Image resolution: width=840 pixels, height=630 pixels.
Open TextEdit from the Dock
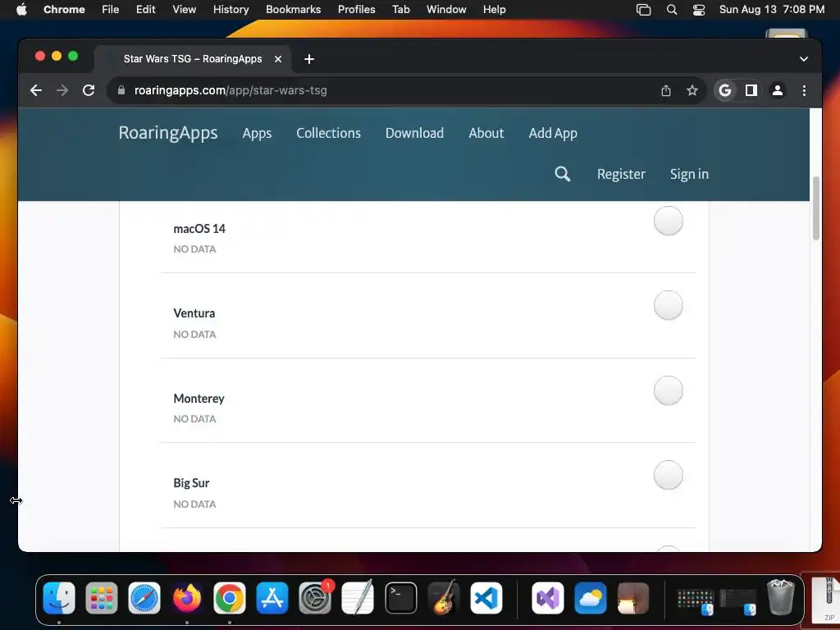(358, 598)
